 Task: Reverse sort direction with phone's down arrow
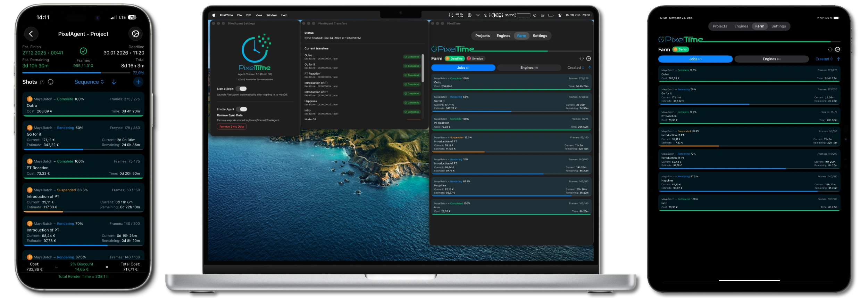click(114, 82)
